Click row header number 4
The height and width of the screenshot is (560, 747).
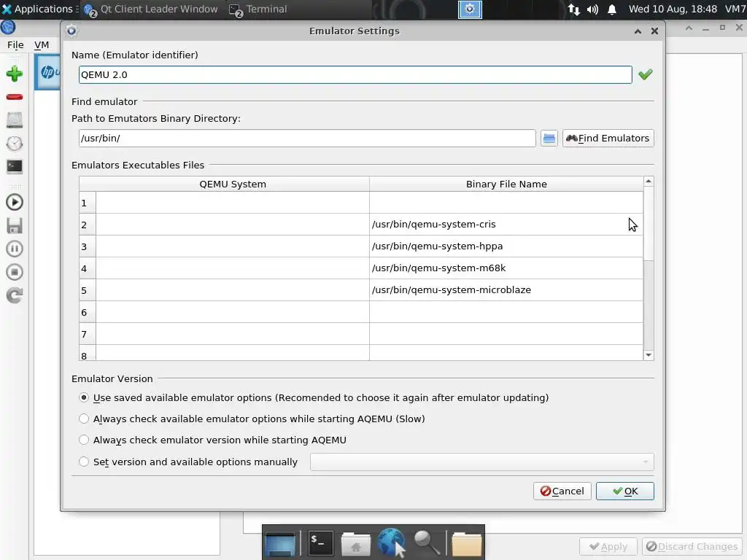[x=88, y=268]
